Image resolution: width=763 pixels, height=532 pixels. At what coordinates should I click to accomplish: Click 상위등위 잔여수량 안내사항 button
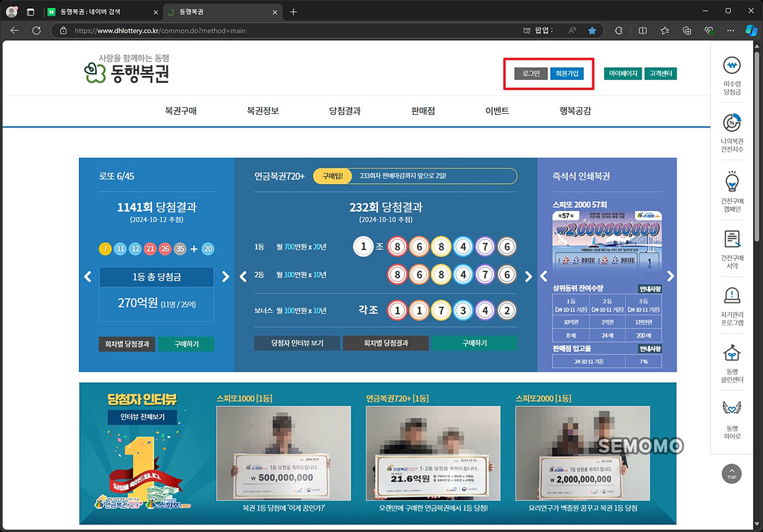[650, 288]
